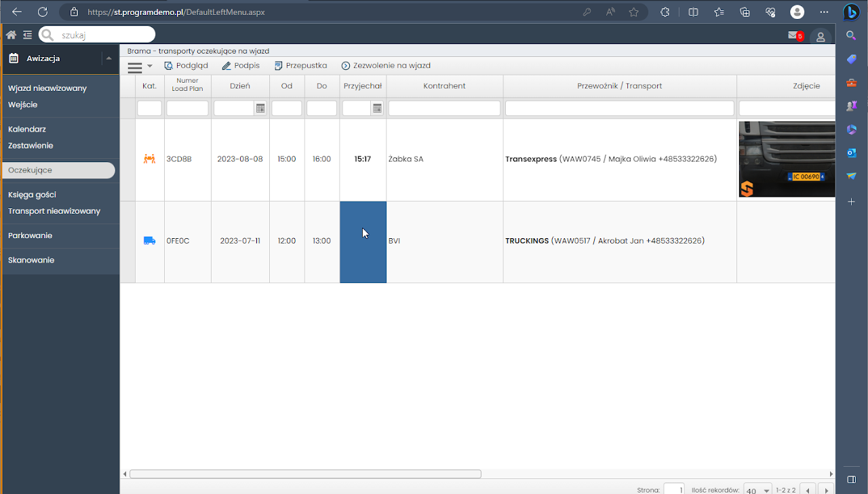Open the truck photo thumbnail
The width and height of the screenshot is (868, 494).
point(787,159)
